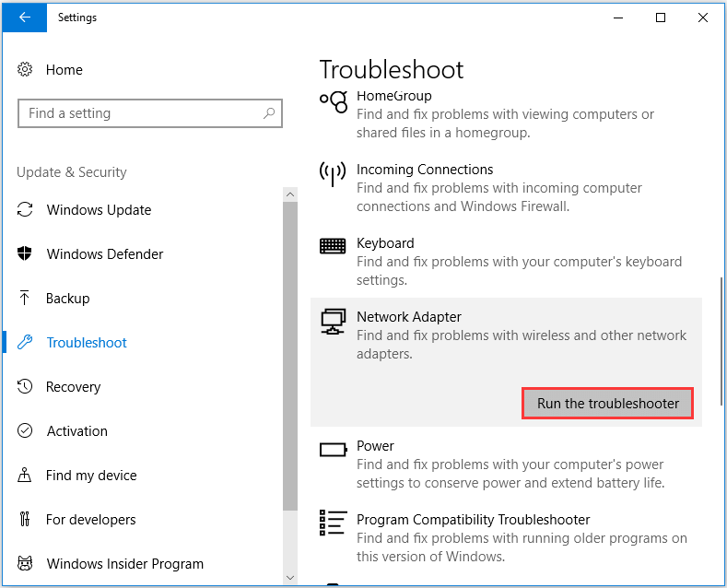Click the back arrow in the title bar
The width and height of the screenshot is (727, 588).
click(25, 18)
